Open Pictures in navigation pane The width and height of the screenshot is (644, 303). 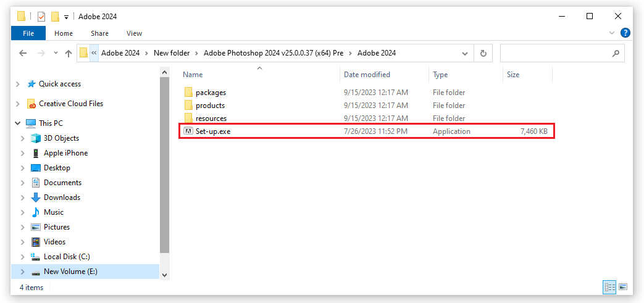click(x=57, y=226)
